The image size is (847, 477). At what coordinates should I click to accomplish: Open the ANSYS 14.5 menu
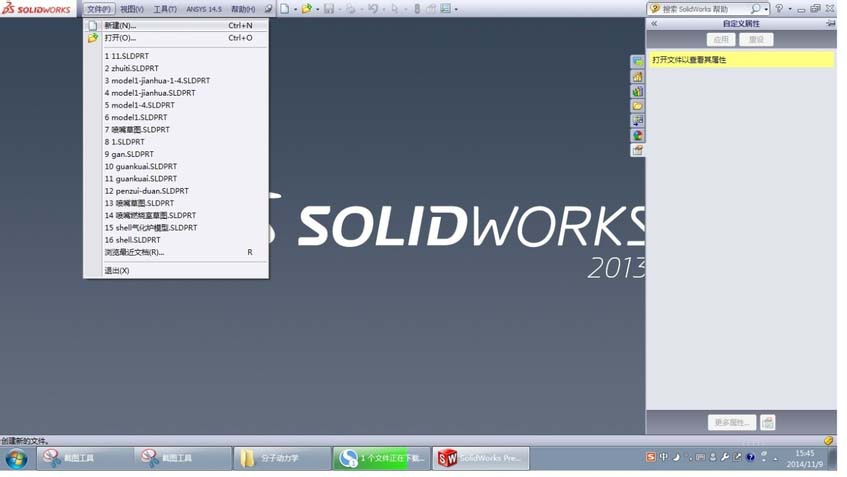pyautogui.click(x=204, y=9)
